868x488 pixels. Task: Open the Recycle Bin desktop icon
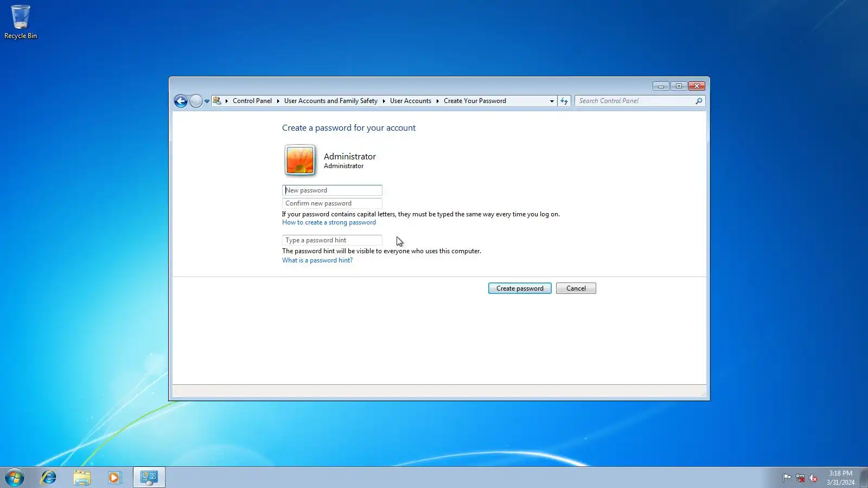click(21, 22)
